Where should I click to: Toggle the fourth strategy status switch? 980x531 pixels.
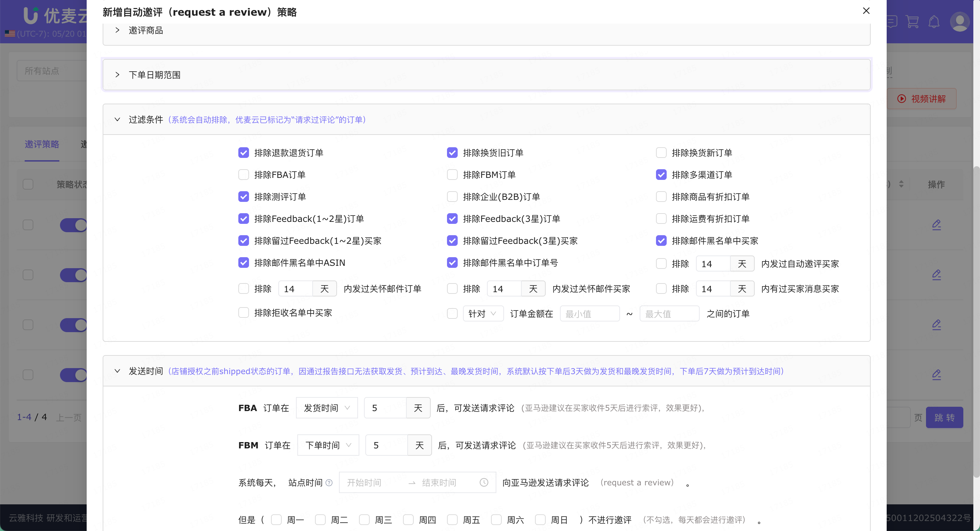point(73,375)
